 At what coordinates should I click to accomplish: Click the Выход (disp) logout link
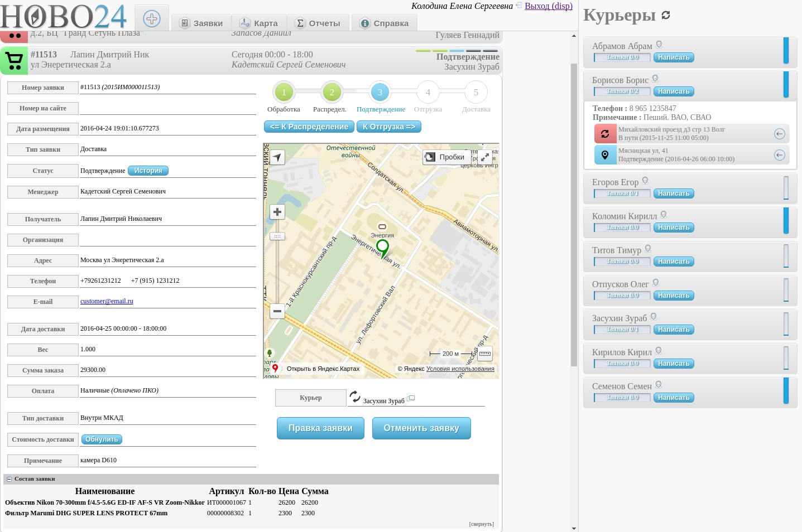pyautogui.click(x=549, y=6)
